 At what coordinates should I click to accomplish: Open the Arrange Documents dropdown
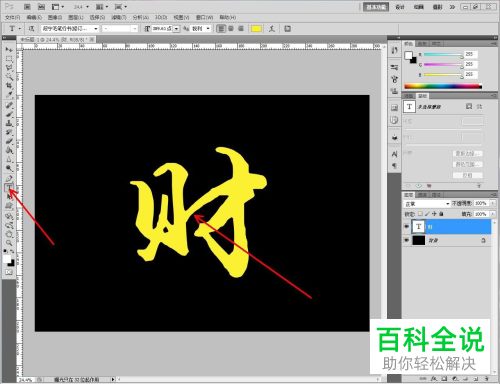102,7
